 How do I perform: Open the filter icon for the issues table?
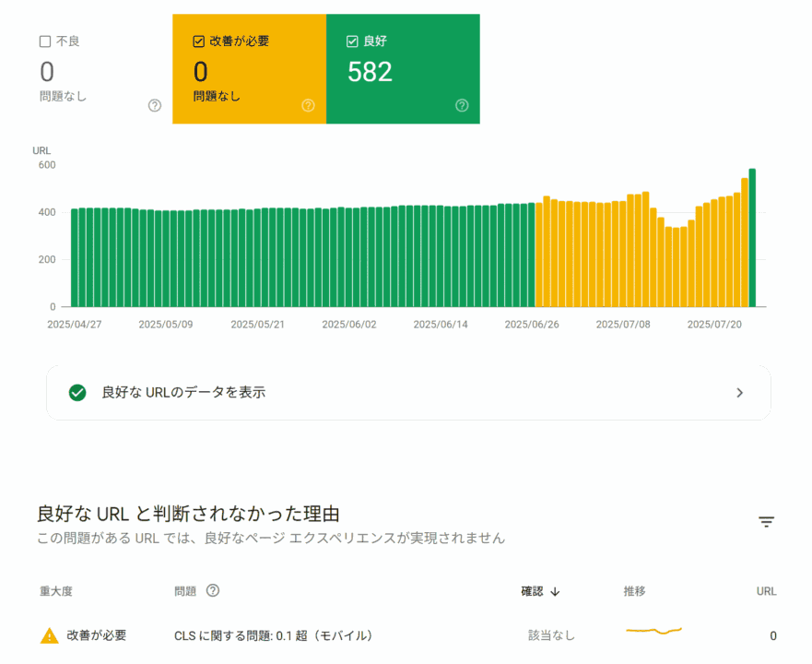tap(767, 521)
